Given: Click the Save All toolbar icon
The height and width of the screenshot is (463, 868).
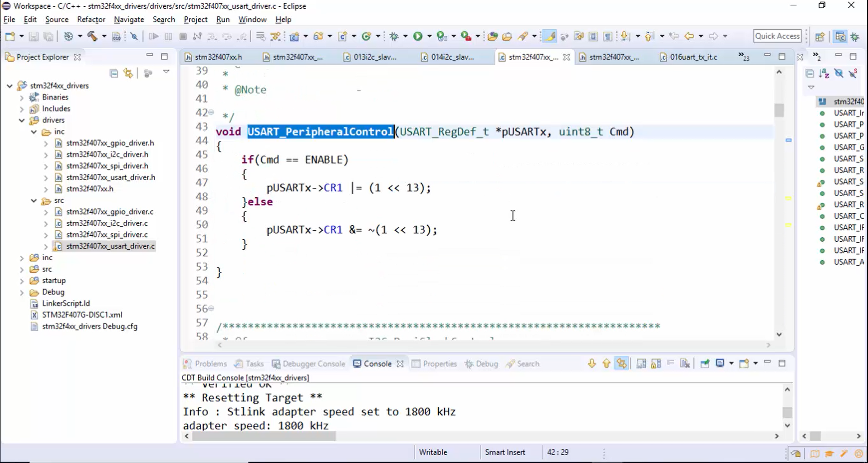Looking at the screenshot, I should [x=48, y=36].
